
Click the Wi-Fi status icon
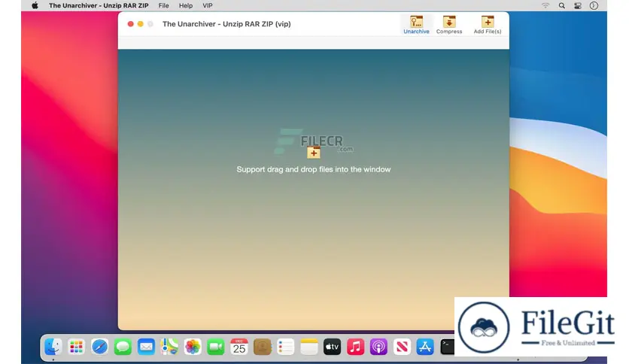545,5
